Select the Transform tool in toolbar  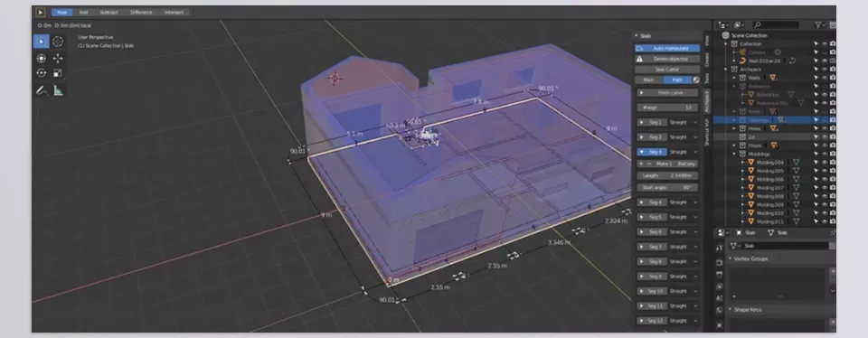click(41, 58)
